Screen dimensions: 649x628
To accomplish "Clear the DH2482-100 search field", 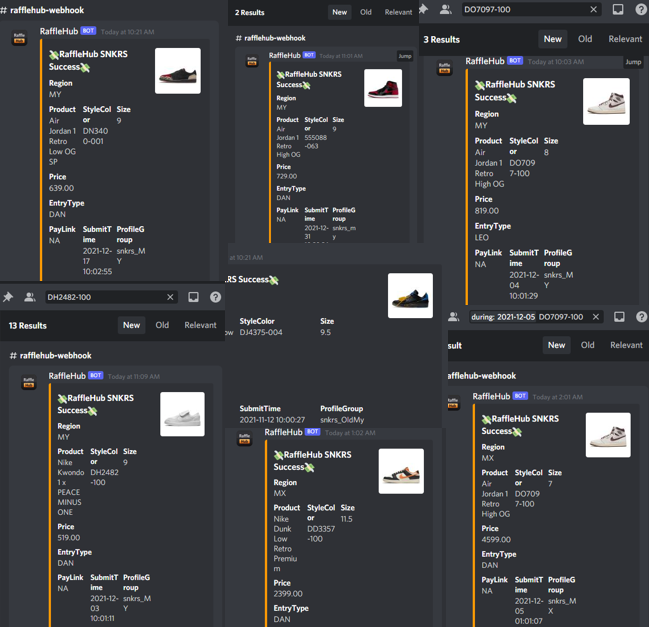I will [170, 297].
